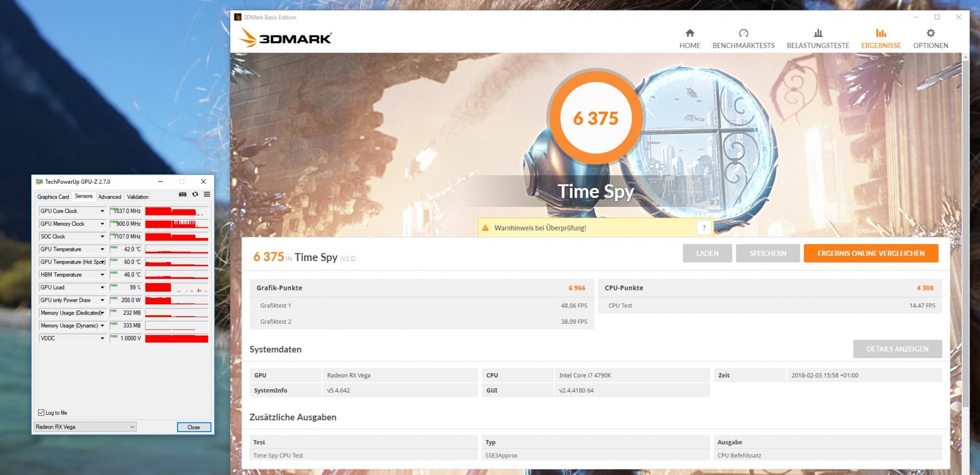Click the CPU-Punkte score 4 308
The image size is (980, 475).
click(x=925, y=288)
